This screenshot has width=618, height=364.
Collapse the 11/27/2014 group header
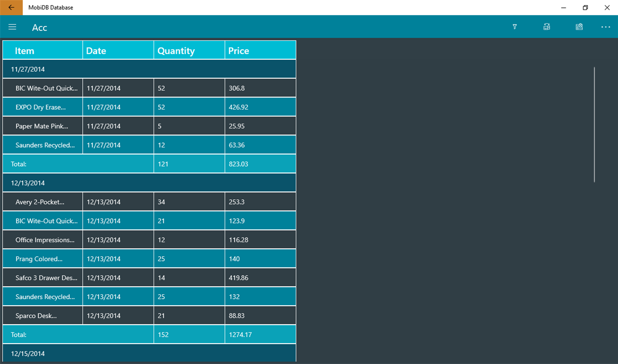[x=149, y=69]
